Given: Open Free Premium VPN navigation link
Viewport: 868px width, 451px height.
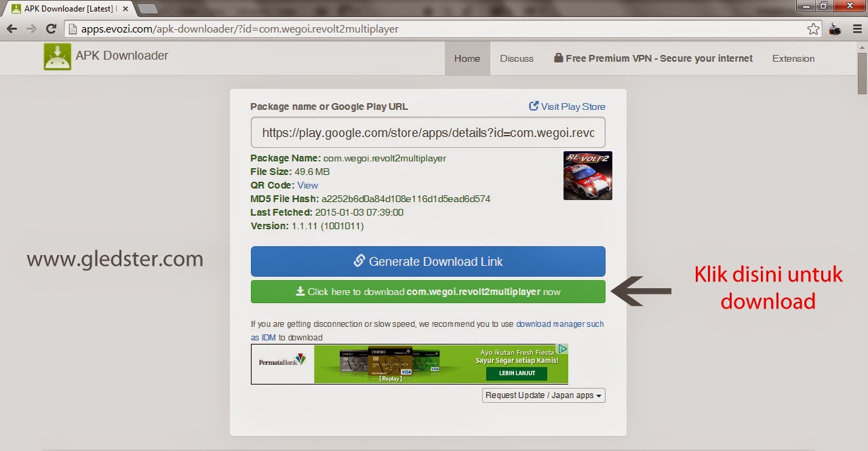Looking at the screenshot, I should coord(653,58).
